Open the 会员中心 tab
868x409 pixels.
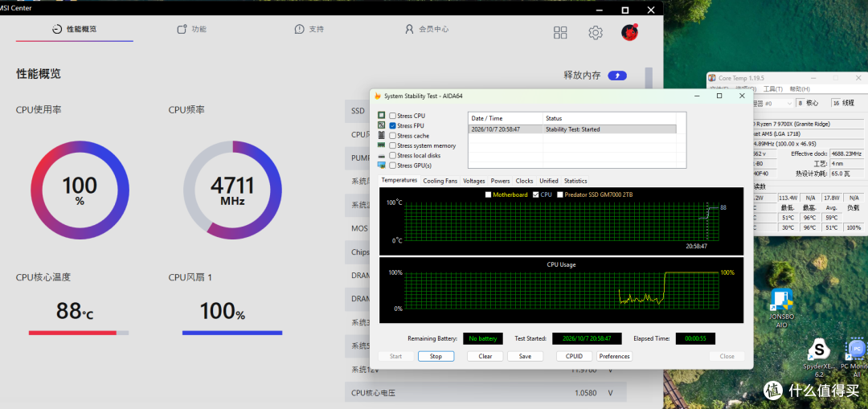426,30
